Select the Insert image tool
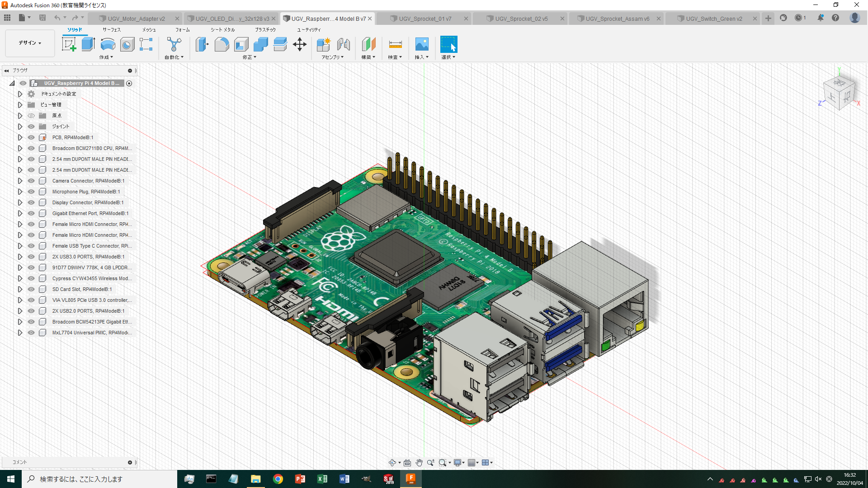This screenshot has width=868, height=488. (422, 44)
